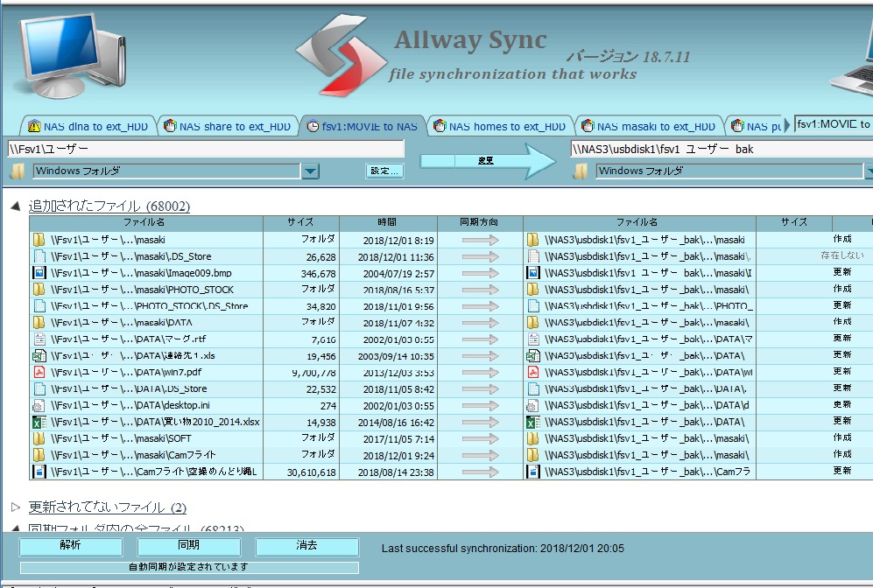Click the folder icon beside PHOTO_STOCK row
The height and width of the screenshot is (588, 873).
39,290
